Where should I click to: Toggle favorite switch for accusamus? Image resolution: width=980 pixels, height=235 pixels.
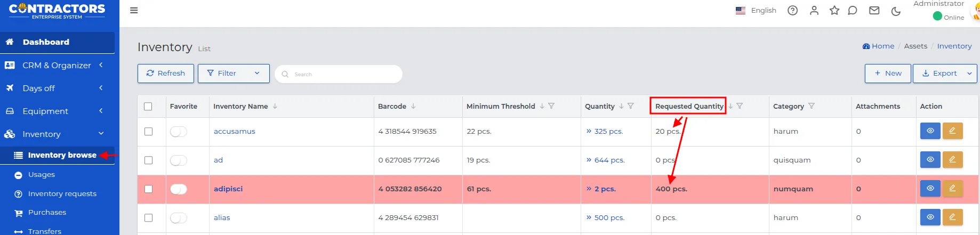coord(179,132)
